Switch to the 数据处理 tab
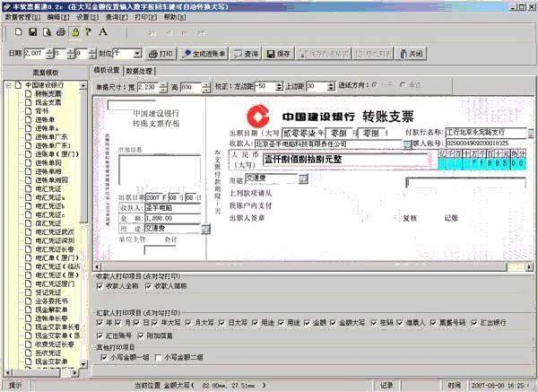The width and height of the screenshot is (538, 392). 139,71
